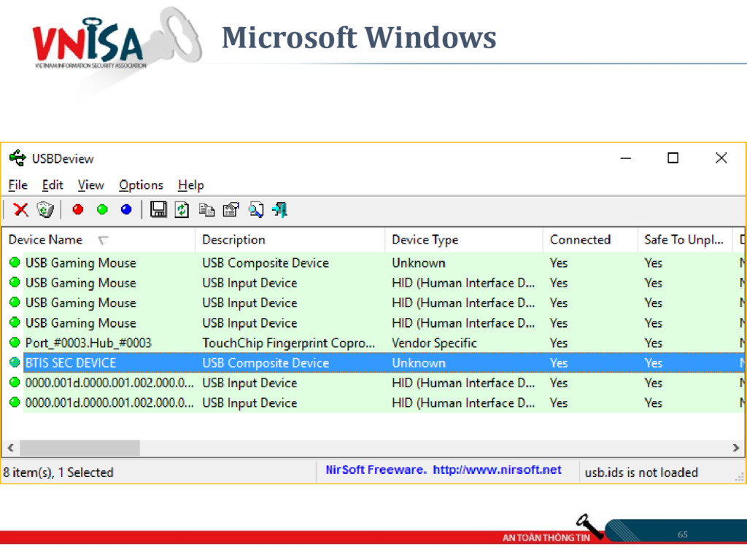Click the red circle disconnect devices icon
Screen dimensions: 747x560
pyautogui.click(x=77, y=209)
